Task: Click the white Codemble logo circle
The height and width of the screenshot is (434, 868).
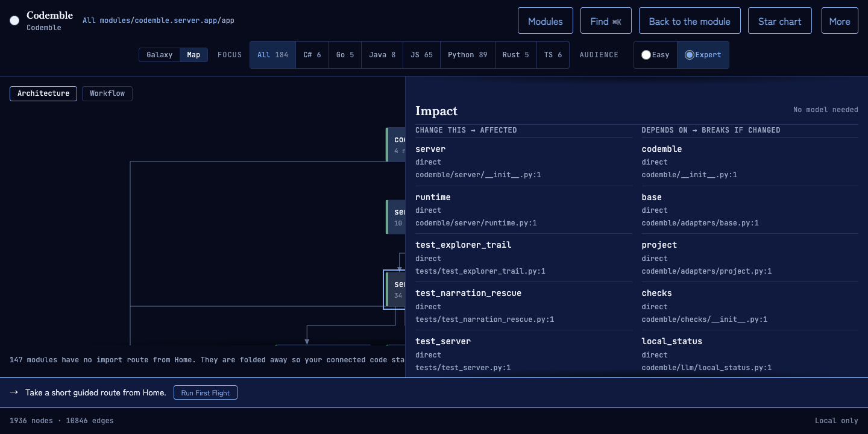Action: click(14, 21)
